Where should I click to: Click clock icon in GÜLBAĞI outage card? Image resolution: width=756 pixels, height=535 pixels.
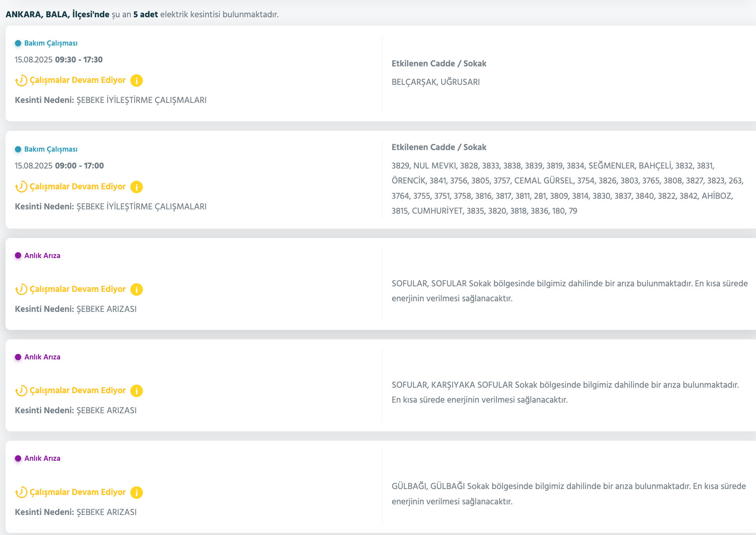pyautogui.click(x=21, y=493)
